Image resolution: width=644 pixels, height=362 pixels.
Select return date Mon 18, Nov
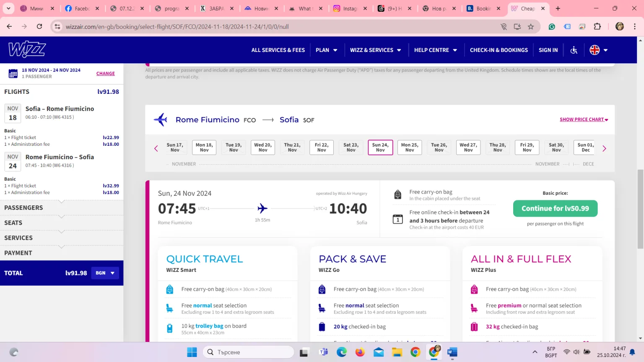click(x=204, y=147)
